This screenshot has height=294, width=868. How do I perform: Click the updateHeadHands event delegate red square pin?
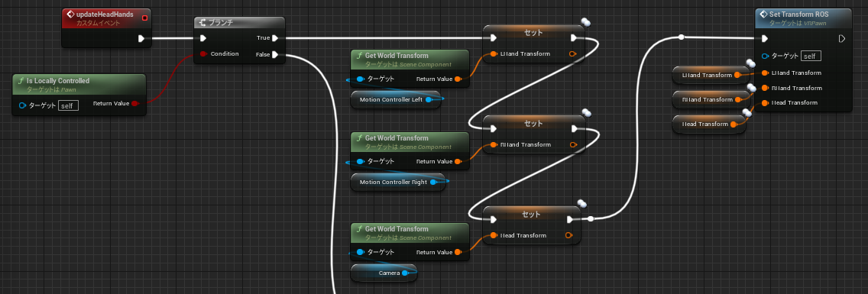[x=145, y=18]
